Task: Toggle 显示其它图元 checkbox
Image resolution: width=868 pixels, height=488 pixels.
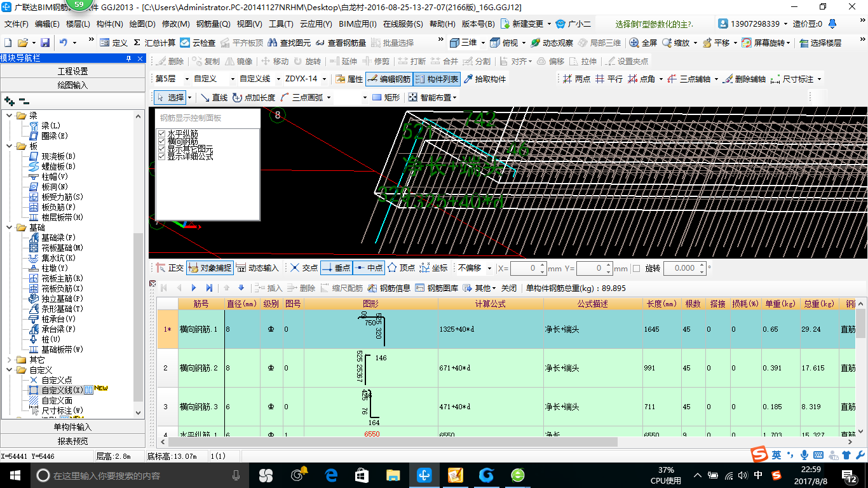Action: (161, 149)
